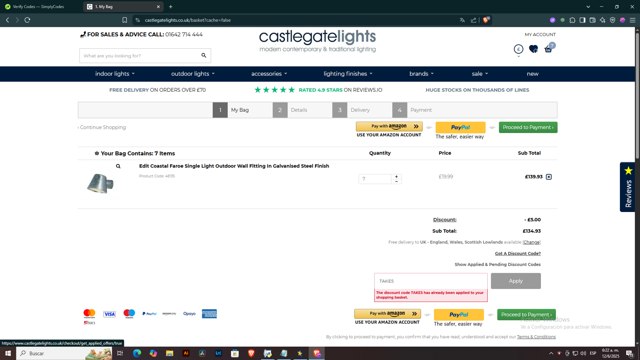Click the Change delivery region link
Image resolution: width=640 pixels, height=360 pixels.
tap(531, 242)
